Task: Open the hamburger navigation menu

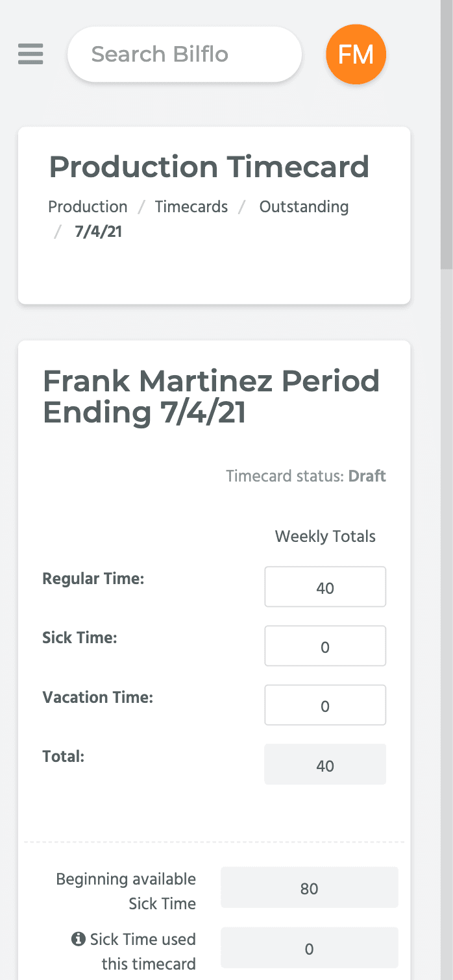Action: click(31, 54)
